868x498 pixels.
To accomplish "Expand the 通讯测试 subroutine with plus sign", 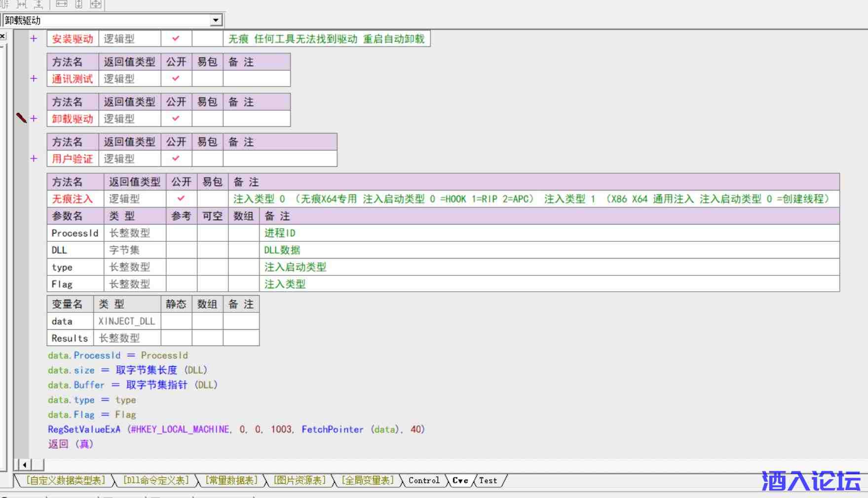I will (34, 78).
